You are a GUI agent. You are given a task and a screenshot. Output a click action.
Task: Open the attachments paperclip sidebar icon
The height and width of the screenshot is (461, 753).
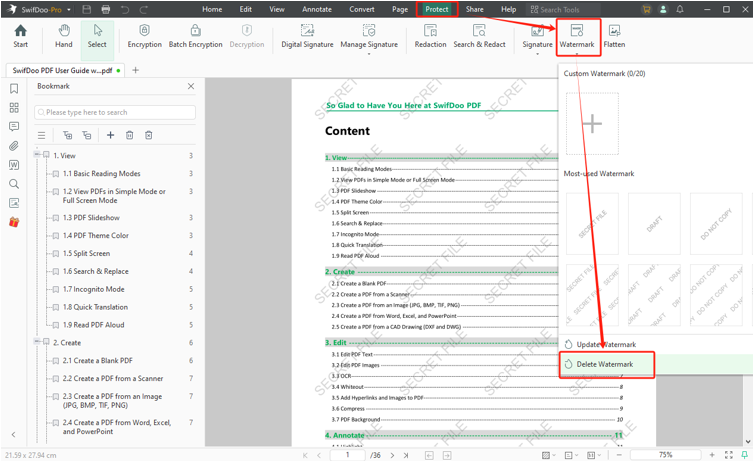pyautogui.click(x=14, y=146)
